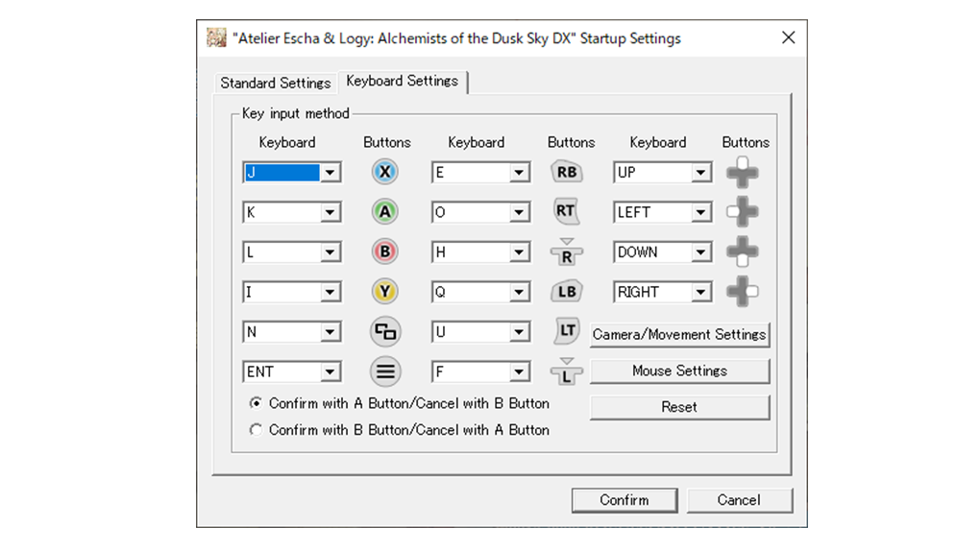Viewport: 980px width, 551px height.
Task: Click the app icon in title bar
Action: (216, 37)
